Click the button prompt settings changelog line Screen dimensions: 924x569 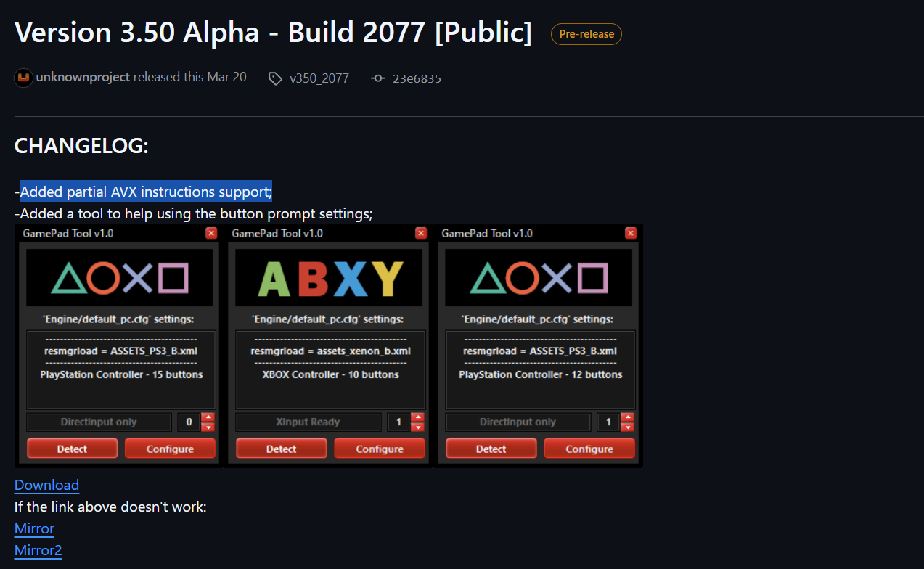click(x=193, y=213)
